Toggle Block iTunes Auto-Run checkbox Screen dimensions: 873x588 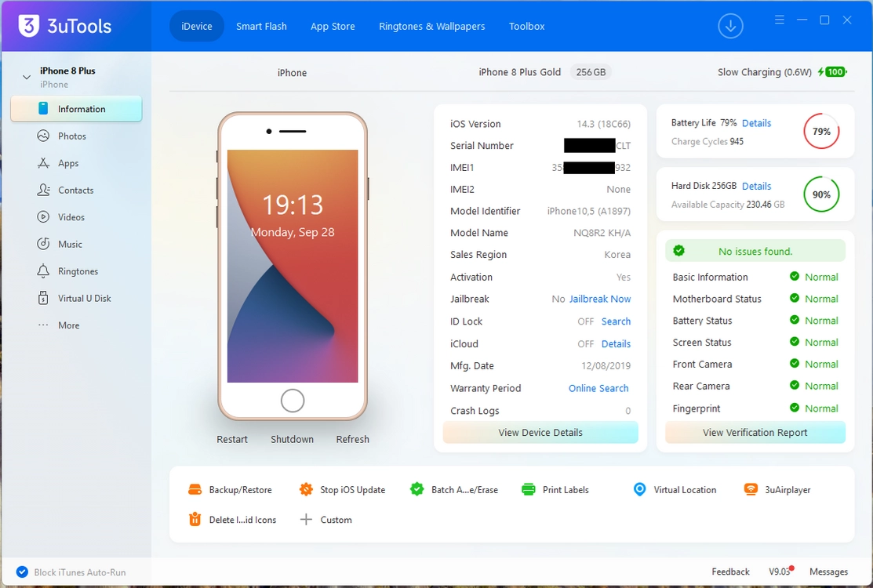[22, 572]
